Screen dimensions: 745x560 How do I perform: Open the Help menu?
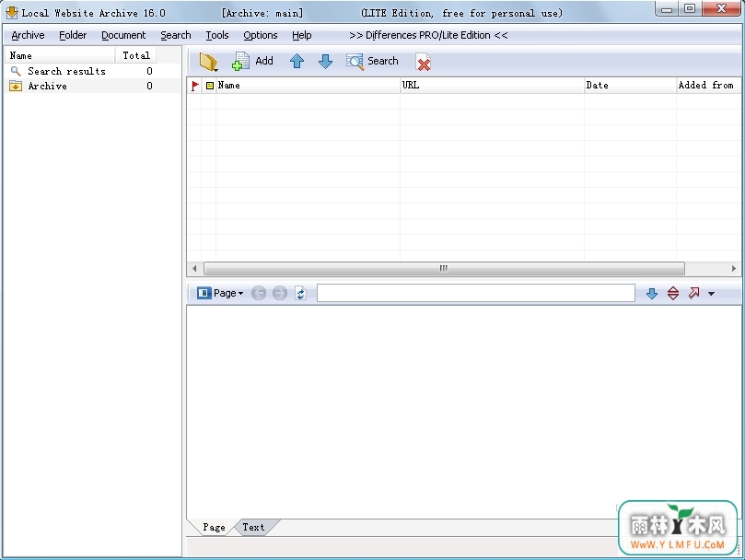coord(302,35)
